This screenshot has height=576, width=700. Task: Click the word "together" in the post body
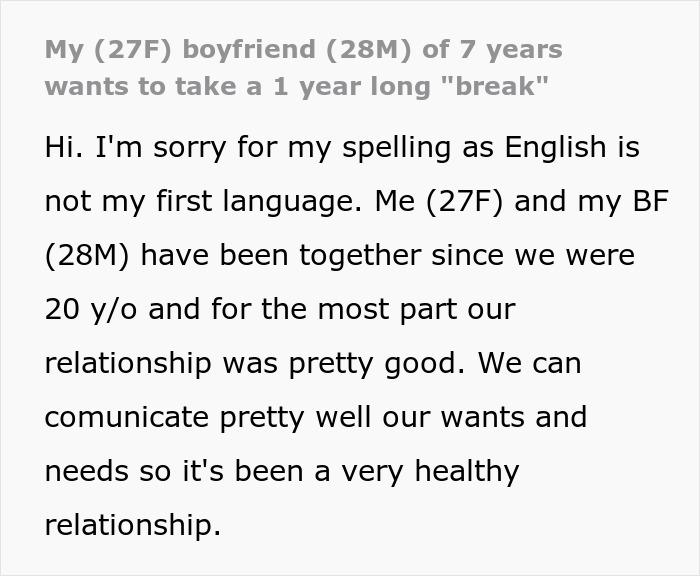(359, 256)
